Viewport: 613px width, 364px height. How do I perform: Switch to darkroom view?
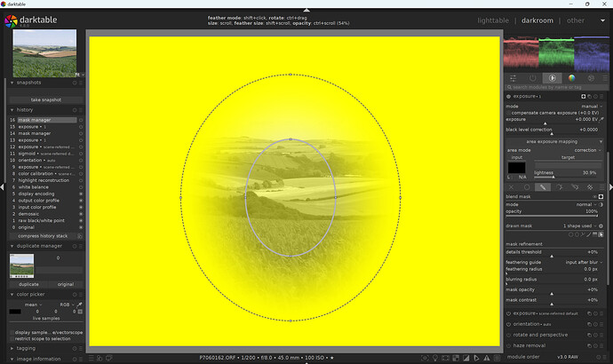pyautogui.click(x=537, y=20)
